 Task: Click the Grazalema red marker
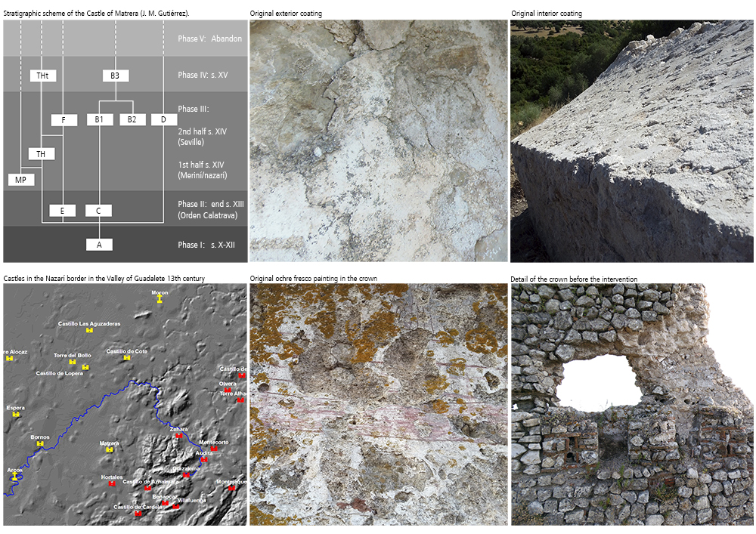pyautogui.click(x=186, y=475)
